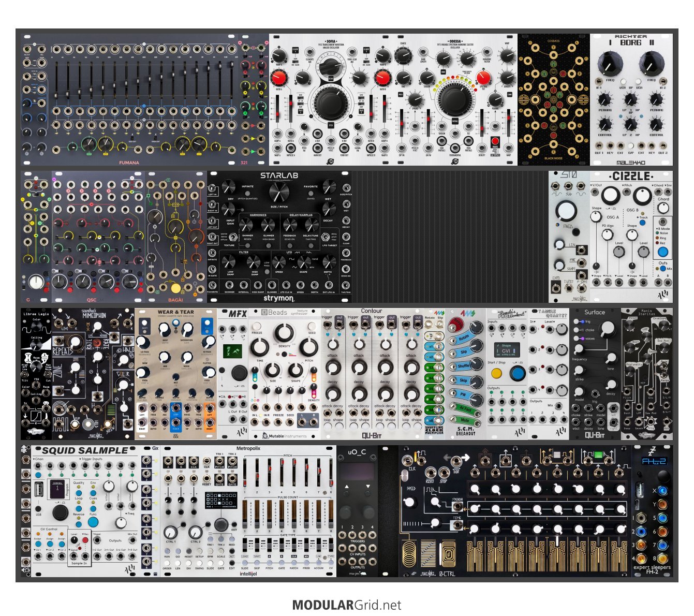The height and width of the screenshot is (616, 694).
Task: Select the Shuffling Clock Multiplier module
Action: [x=434, y=374]
